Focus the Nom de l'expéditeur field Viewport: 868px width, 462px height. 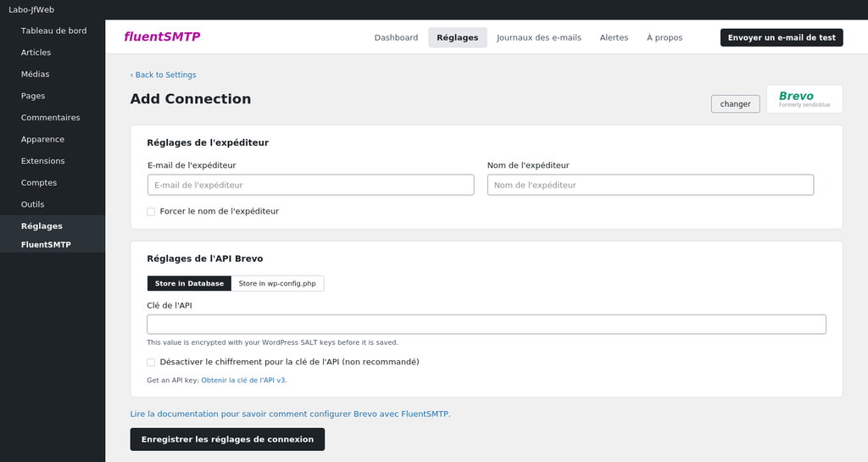point(650,185)
